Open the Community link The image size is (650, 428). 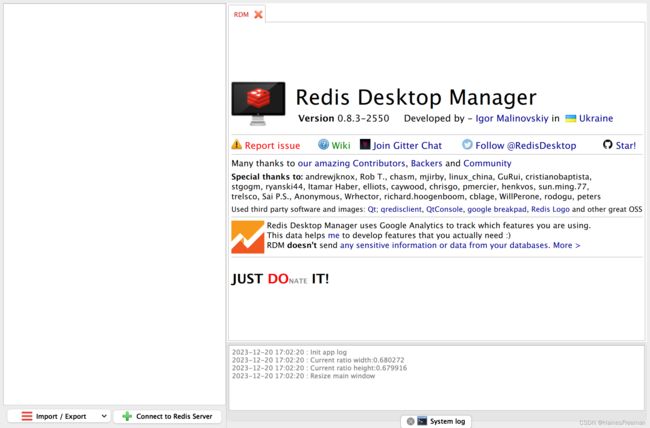click(x=487, y=163)
